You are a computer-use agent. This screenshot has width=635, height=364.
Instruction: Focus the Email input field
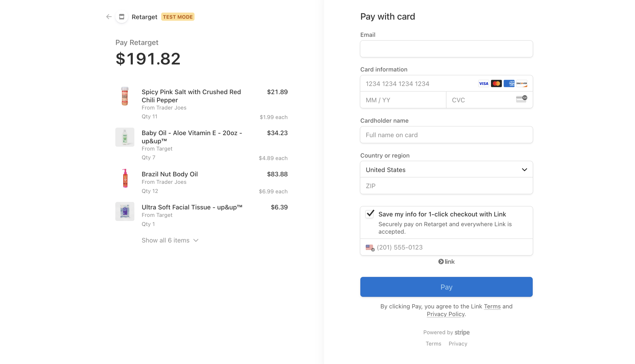coord(446,49)
